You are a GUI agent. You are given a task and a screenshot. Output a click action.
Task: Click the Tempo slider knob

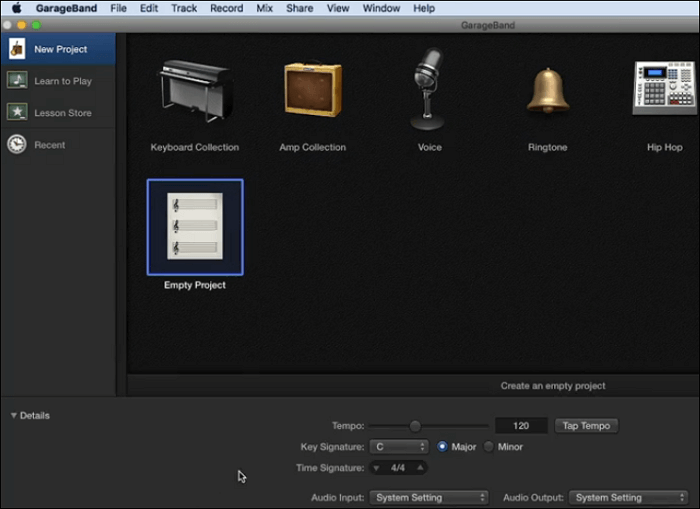(415, 426)
